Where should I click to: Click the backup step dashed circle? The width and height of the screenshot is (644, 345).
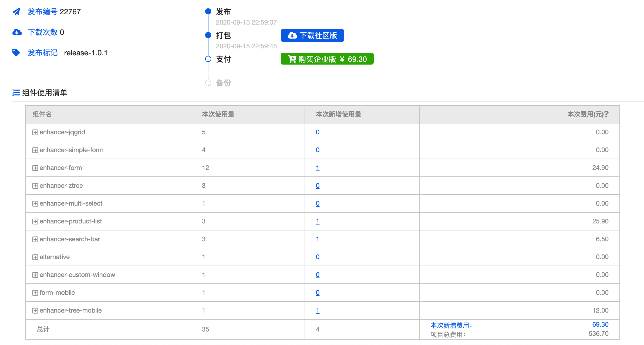[208, 83]
